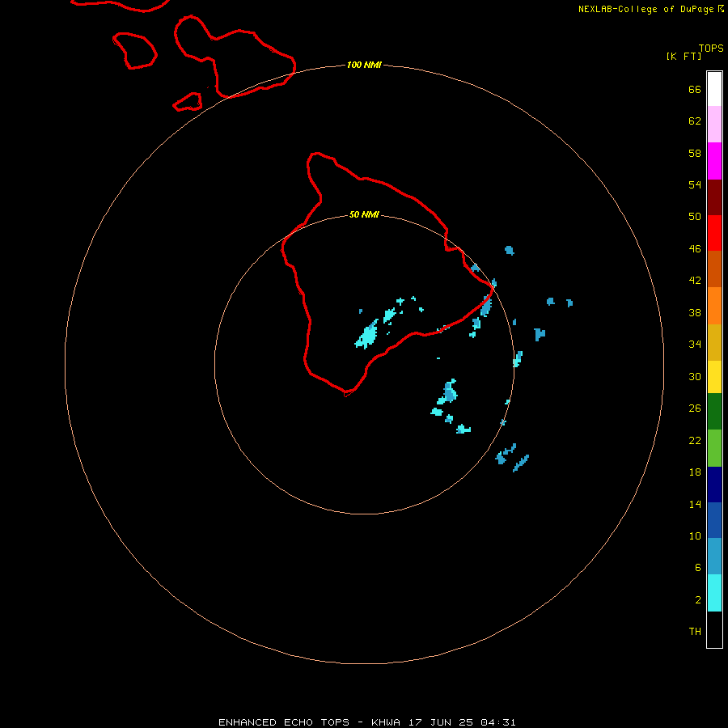Click the white swatch in the tops legend
728x728 pixels.
click(714, 89)
